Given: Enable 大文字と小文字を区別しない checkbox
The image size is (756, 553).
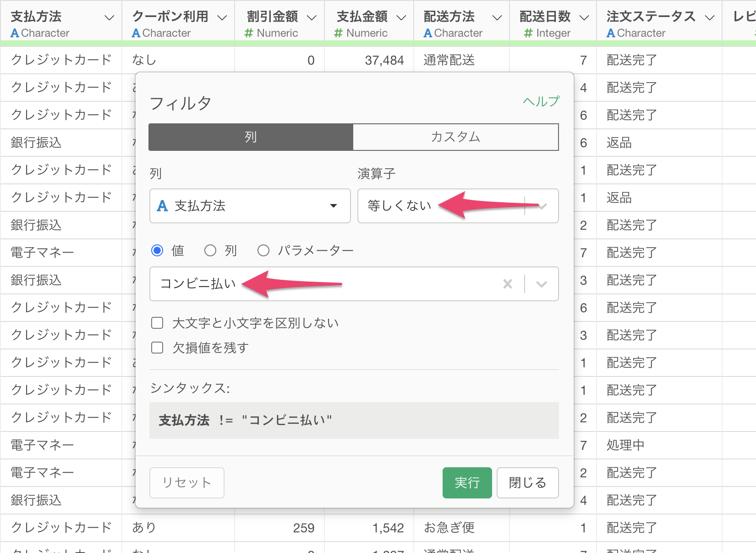Looking at the screenshot, I should click(157, 323).
